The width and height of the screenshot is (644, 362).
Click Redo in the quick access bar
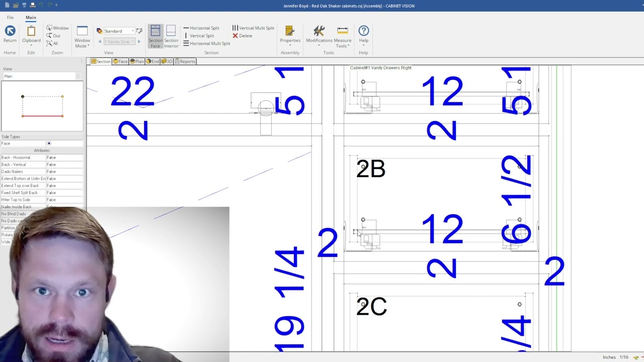point(50,5)
